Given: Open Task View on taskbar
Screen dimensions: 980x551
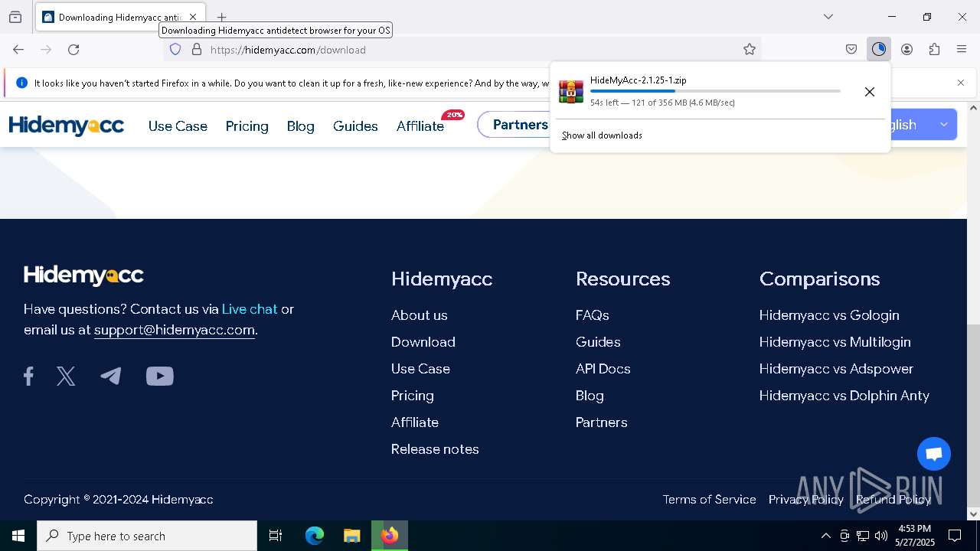Looking at the screenshot, I should coord(276,536).
